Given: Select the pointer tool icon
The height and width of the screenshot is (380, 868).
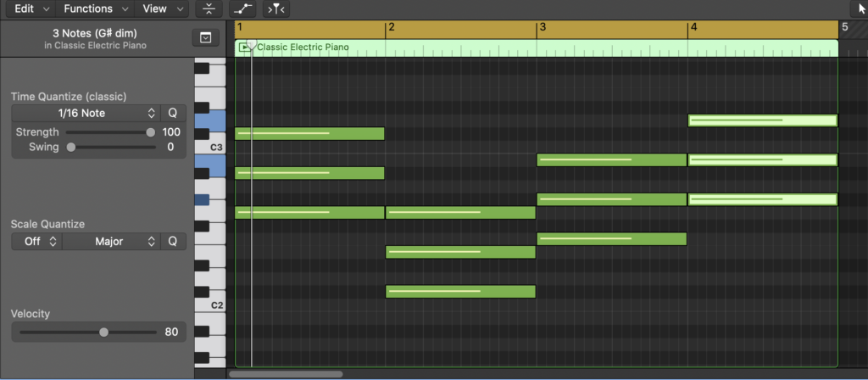Looking at the screenshot, I should pyautogui.click(x=861, y=8).
